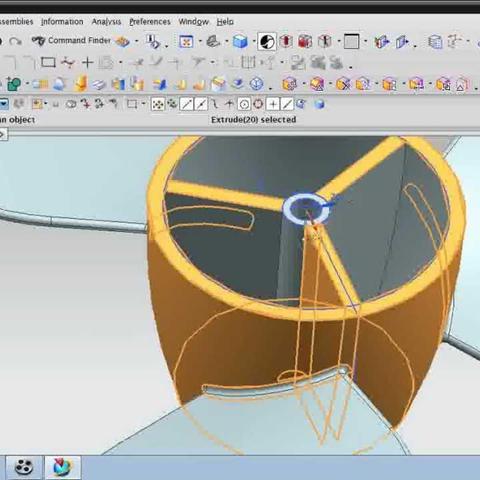This screenshot has height=480, width=480.
Task: Open the Preferences menu
Action: click(x=150, y=22)
